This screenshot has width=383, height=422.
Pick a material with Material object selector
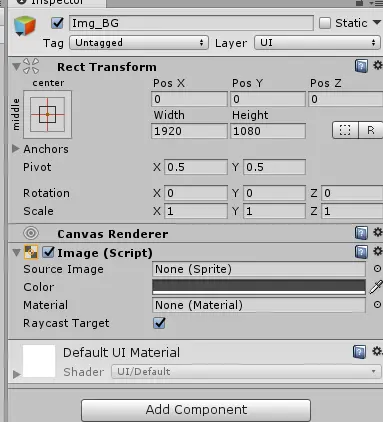[x=377, y=304]
